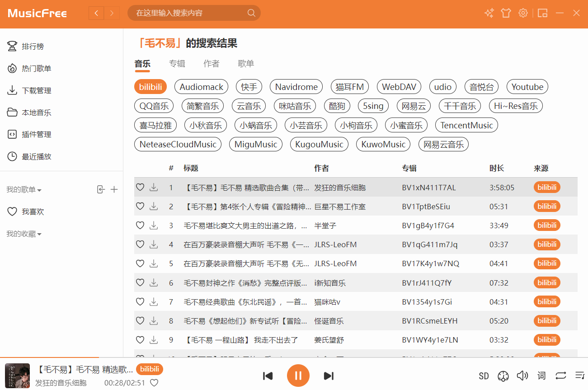The height and width of the screenshot is (390, 588).
Task: Select the Navidrome source filter
Action: (x=296, y=87)
